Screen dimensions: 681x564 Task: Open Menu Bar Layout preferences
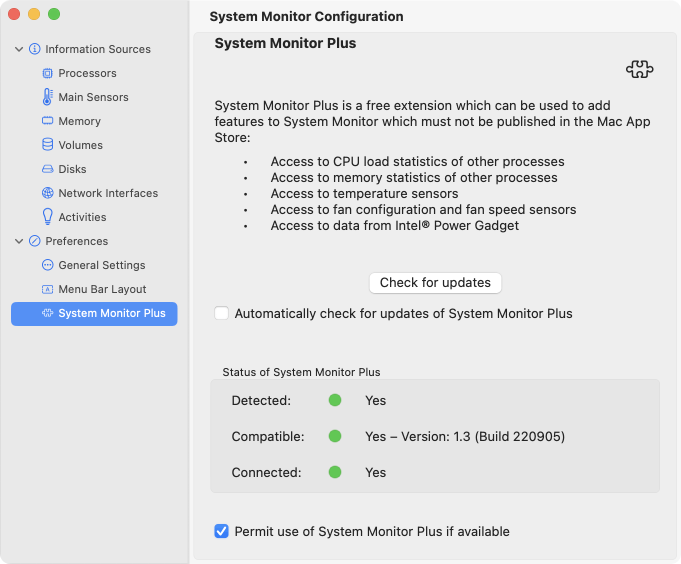[x=94, y=289]
